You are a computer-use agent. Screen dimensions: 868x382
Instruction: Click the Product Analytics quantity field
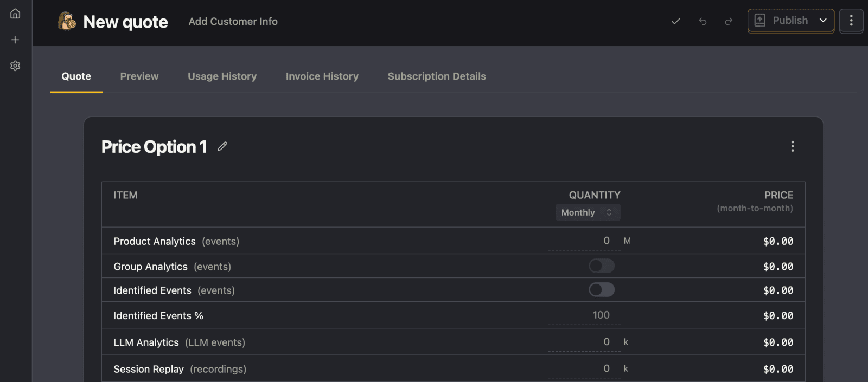(584, 241)
